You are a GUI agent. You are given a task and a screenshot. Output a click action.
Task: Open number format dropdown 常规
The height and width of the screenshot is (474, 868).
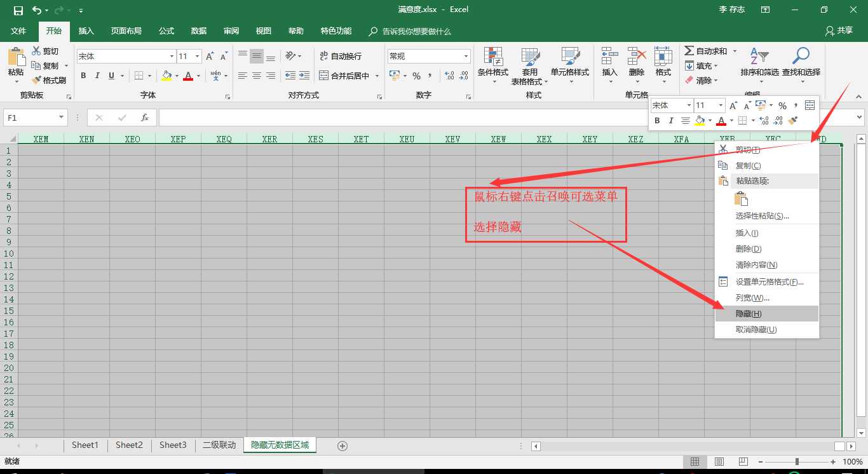point(466,56)
